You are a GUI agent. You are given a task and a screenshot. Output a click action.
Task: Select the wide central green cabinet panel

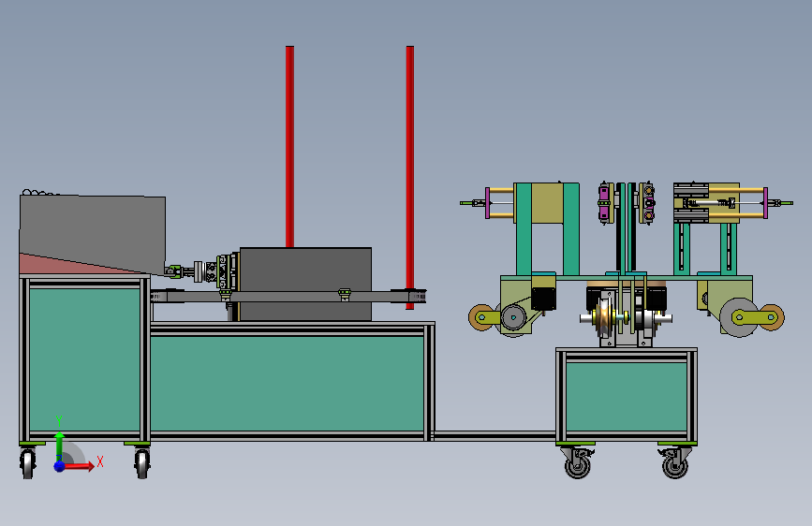[x=288, y=384]
